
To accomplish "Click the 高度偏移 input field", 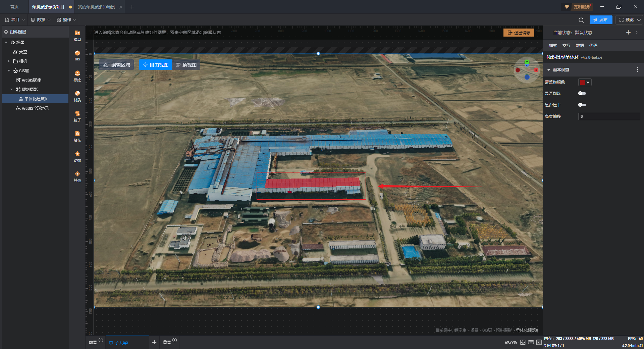I will point(609,116).
